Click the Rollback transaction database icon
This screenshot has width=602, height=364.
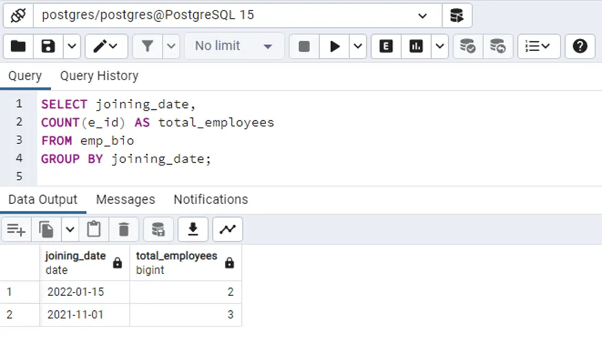[498, 46]
